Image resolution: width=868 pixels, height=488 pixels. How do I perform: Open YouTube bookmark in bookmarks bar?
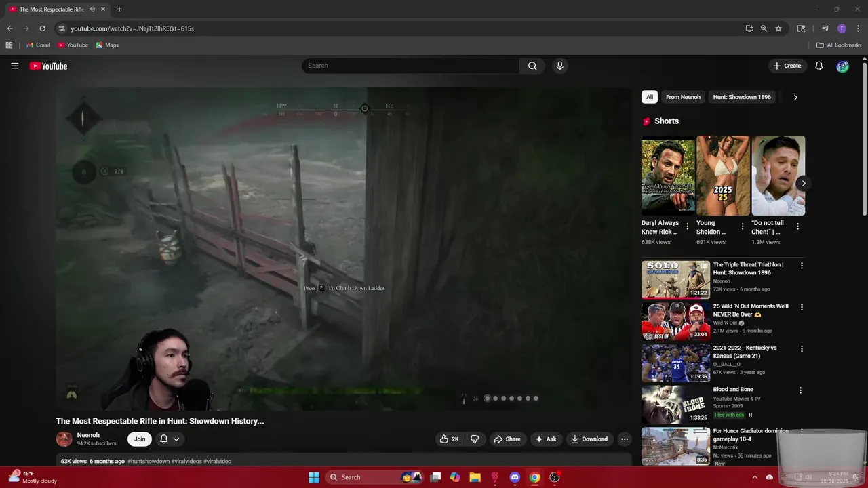73,45
